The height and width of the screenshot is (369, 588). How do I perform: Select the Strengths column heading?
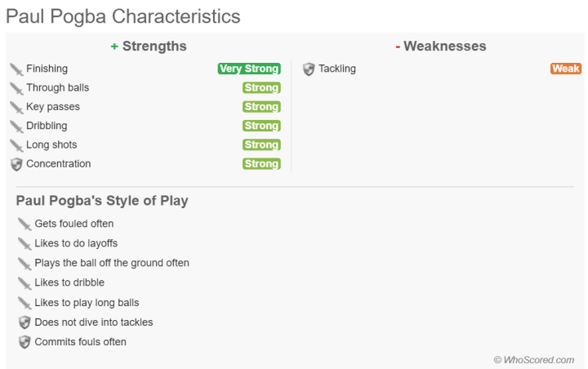149,47
